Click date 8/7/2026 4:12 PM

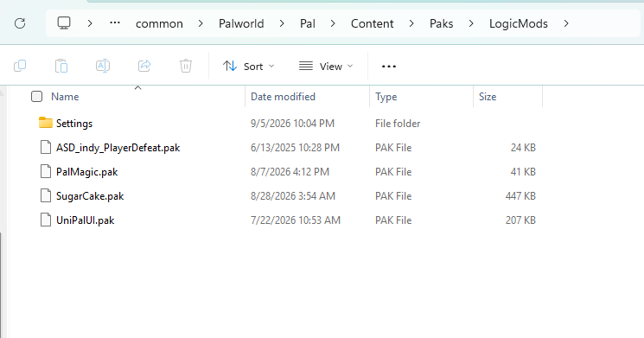coord(290,172)
